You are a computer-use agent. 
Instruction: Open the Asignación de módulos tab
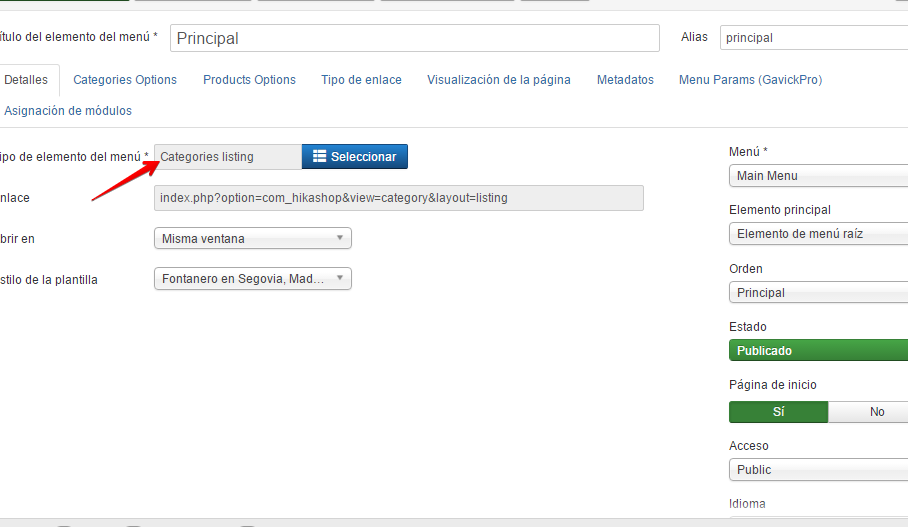coord(68,111)
